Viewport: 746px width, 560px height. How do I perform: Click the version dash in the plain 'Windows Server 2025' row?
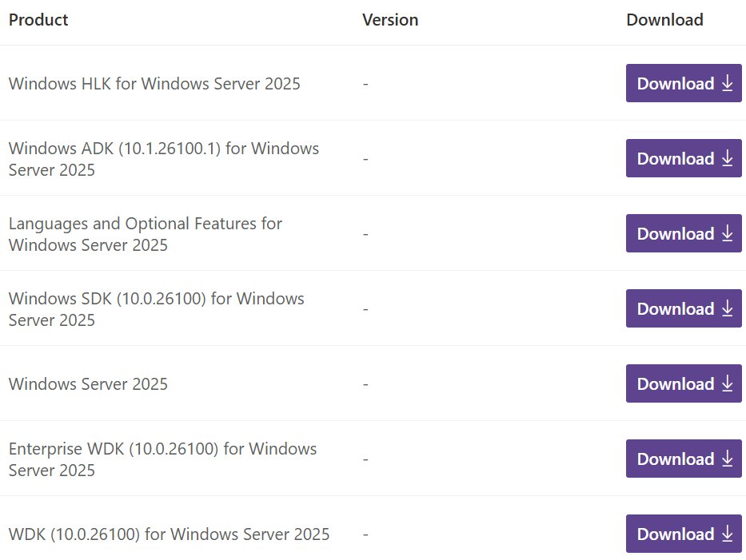click(365, 384)
